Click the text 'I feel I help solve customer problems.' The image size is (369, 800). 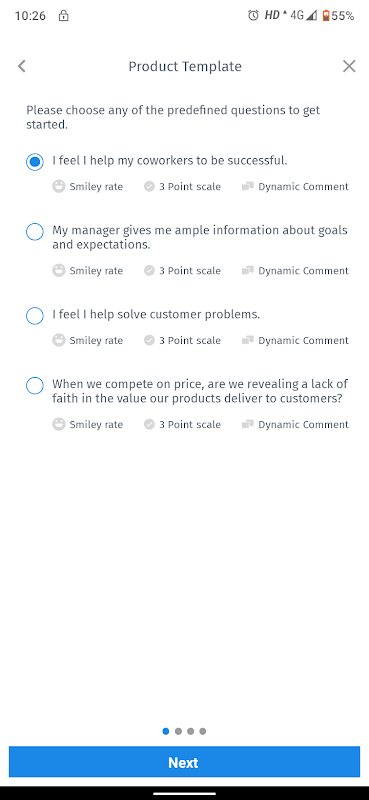pos(156,315)
